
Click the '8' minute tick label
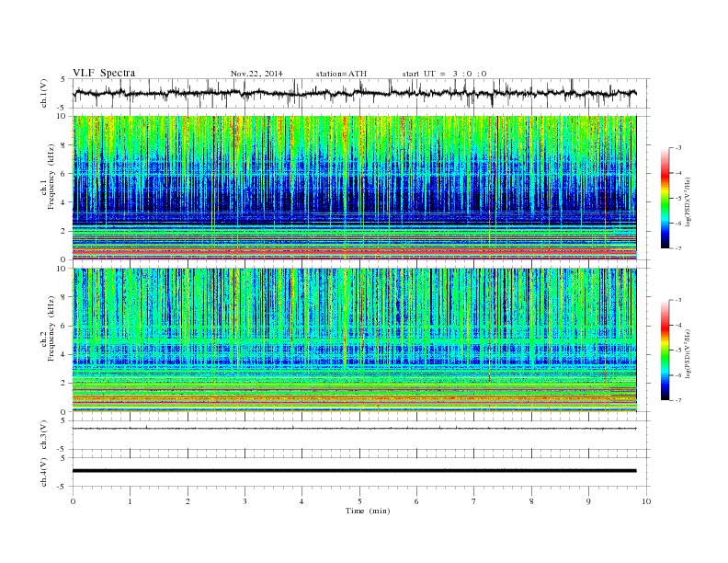click(531, 501)
